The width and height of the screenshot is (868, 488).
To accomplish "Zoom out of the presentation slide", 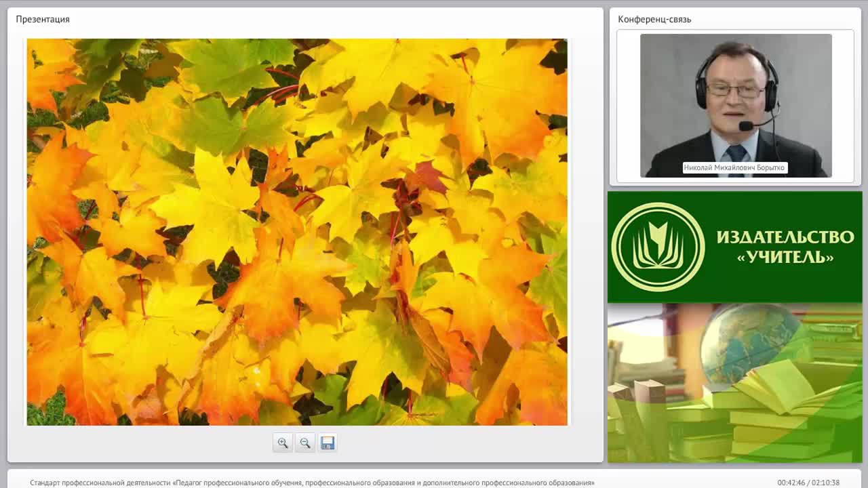I will point(305,443).
